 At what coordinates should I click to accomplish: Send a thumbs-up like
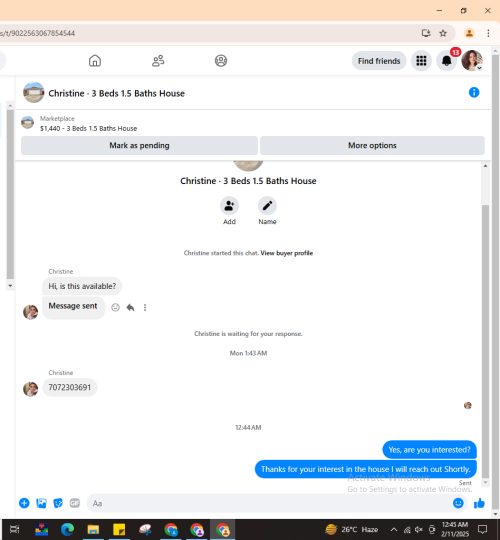(479, 503)
